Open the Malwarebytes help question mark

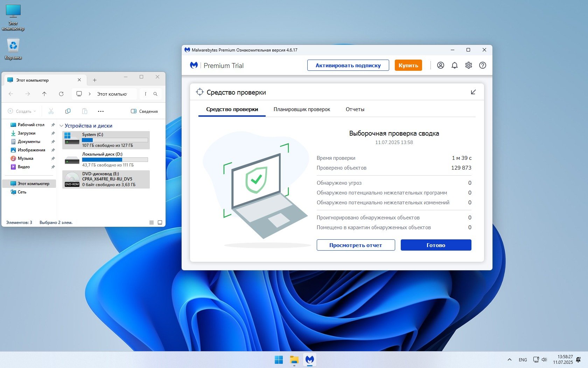pos(482,65)
